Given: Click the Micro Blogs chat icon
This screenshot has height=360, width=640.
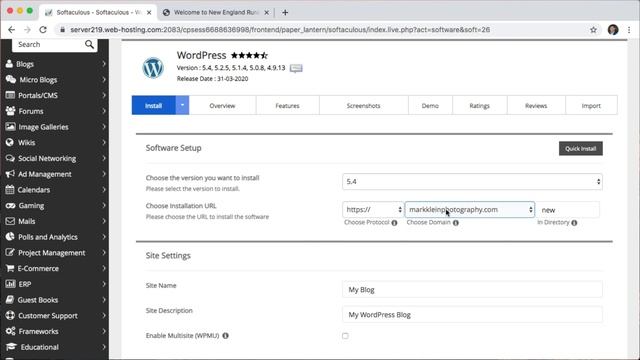Looking at the screenshot, I should pyautogui.click(x=11, y=79).
